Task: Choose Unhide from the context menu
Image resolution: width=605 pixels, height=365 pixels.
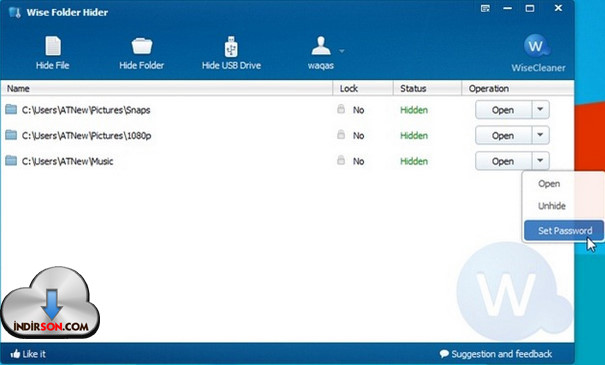Action: coord(552,206)
